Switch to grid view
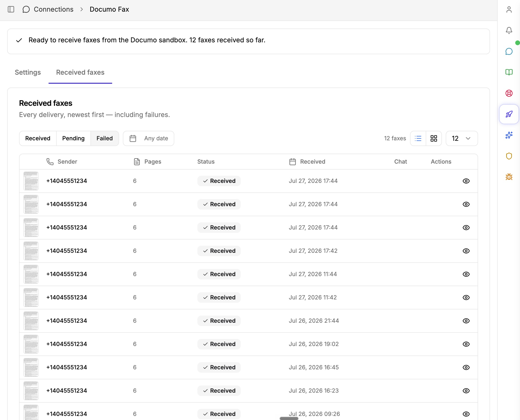Screen dimensions: 520x420 pos(434,138)
